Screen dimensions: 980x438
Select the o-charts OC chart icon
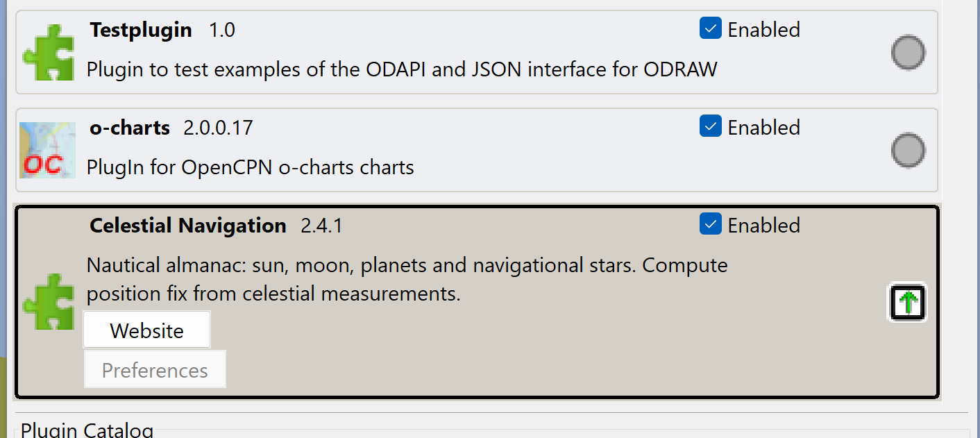47,150
